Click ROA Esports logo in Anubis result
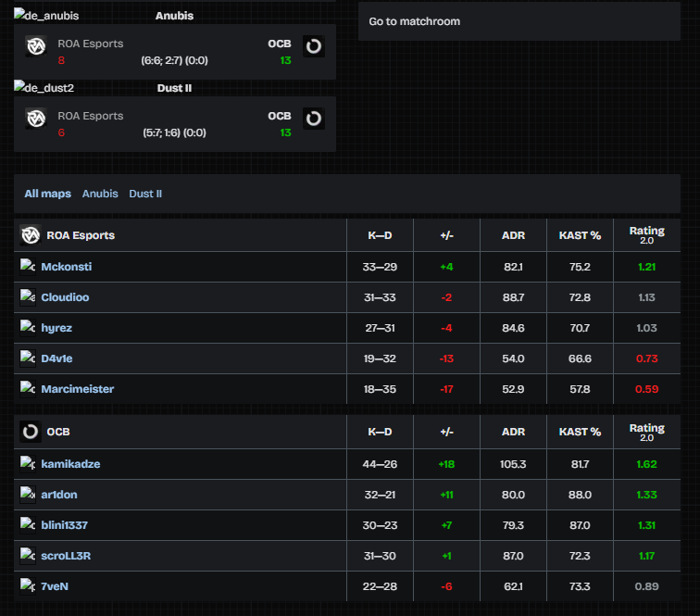The width and height of the screenshot is (700, 616). (x=36, y=46)
